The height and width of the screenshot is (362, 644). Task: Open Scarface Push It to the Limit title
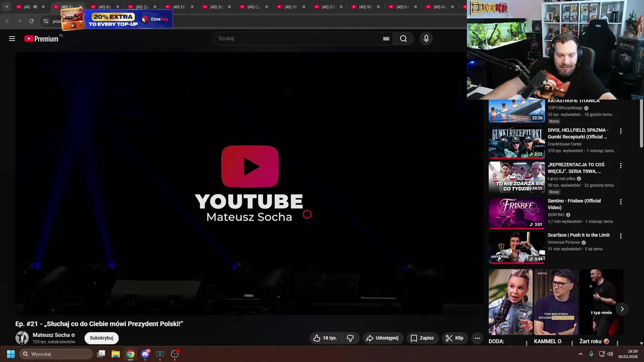click(x=579, y=235)
